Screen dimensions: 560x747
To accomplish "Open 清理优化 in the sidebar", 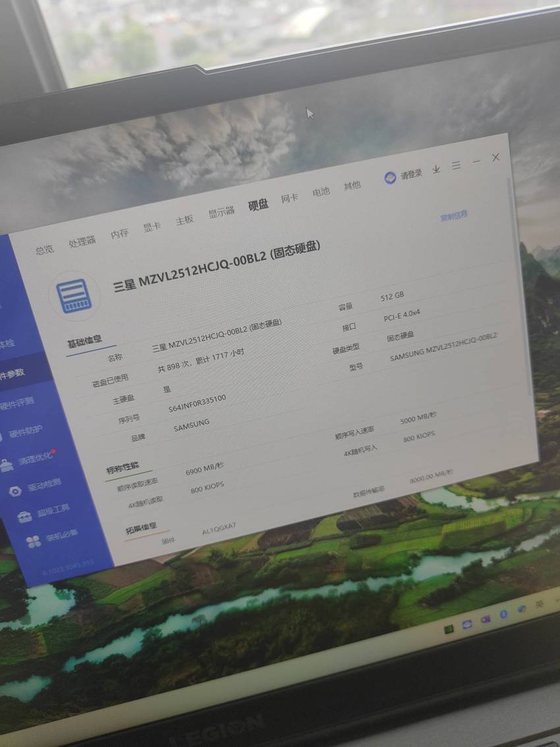I will tap(35, 458).
